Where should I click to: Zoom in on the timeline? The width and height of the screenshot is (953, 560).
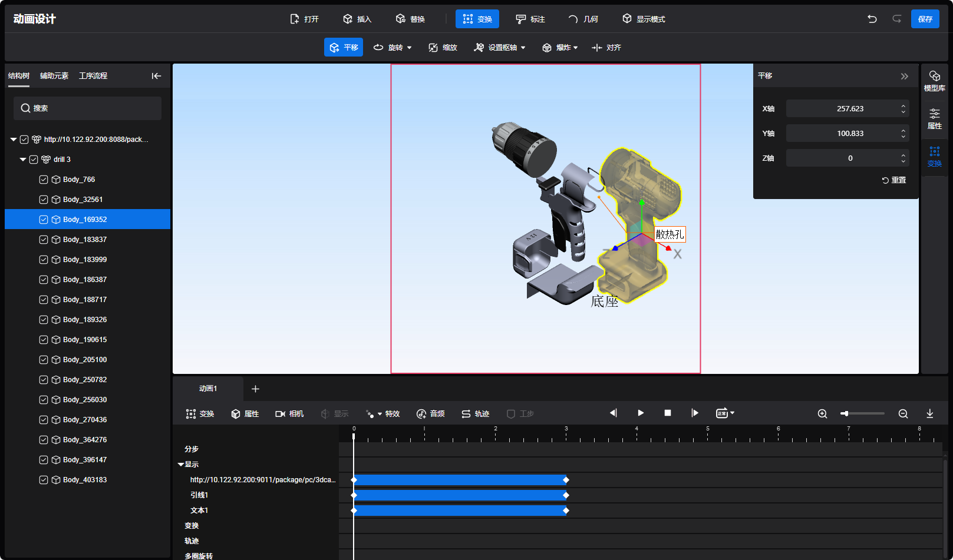coord(822,414)
